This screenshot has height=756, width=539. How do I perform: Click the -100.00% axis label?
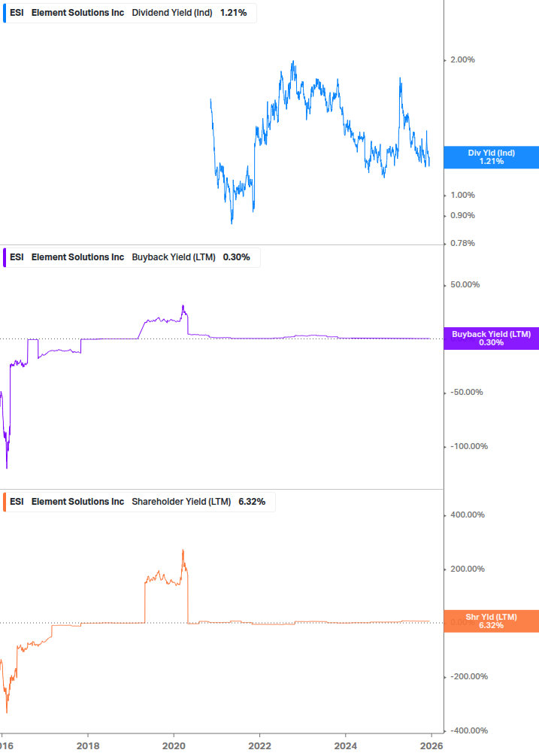tap(469, 447)
